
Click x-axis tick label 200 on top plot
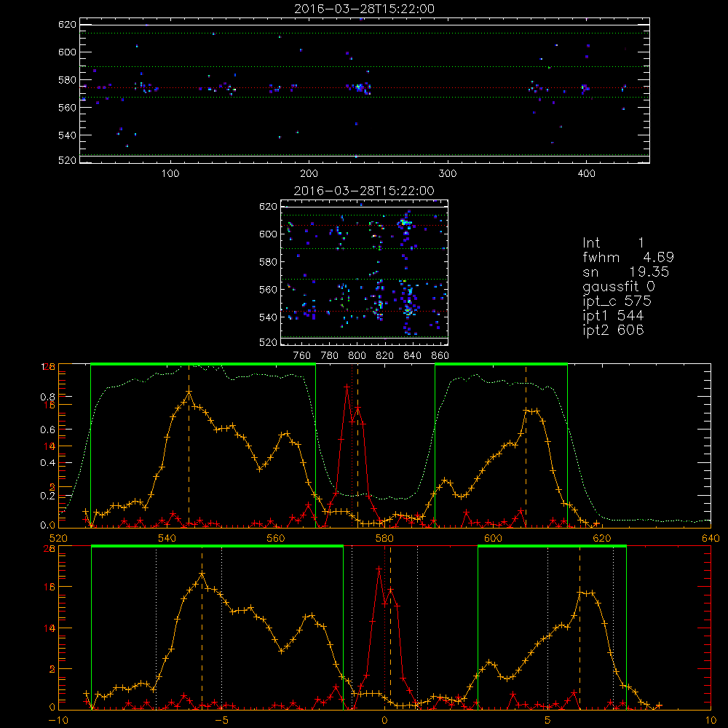309,174
